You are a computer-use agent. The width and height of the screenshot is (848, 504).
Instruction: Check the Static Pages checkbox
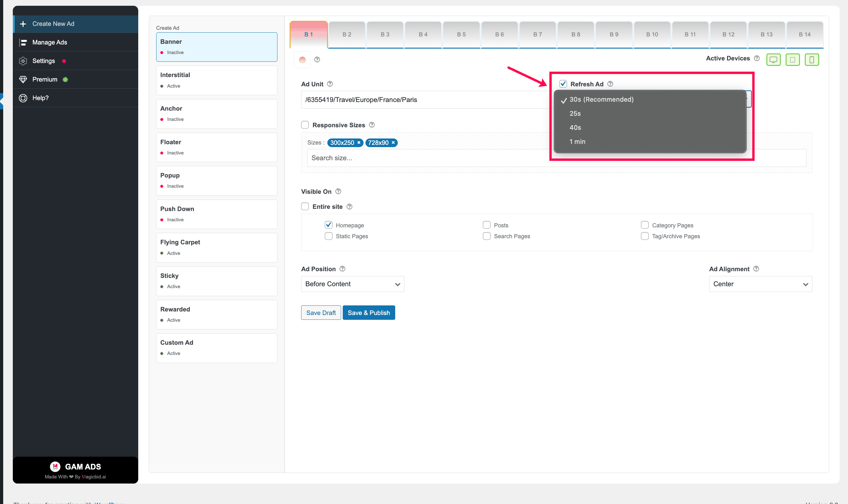pyautogui.click(x=329, y=236)
